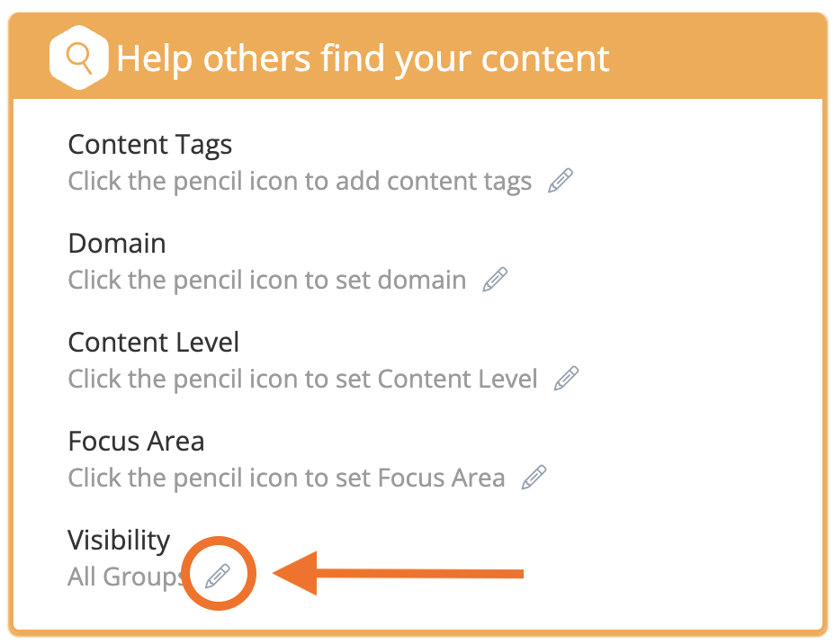Click the pencil icon to set Domain
The width and height of the screenshot is (835, 644).
(x=495, y=280)
